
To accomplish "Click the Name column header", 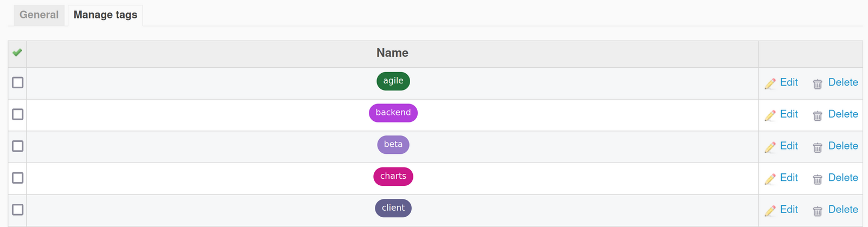I will [x=392, y=53].
